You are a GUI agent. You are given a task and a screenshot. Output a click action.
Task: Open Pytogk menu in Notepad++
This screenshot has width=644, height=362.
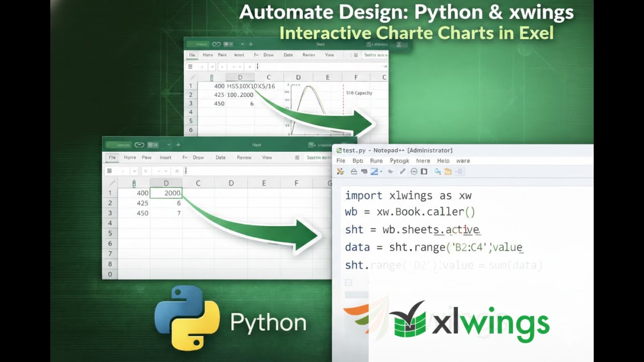pyautogui.click(x=399, y=161)
